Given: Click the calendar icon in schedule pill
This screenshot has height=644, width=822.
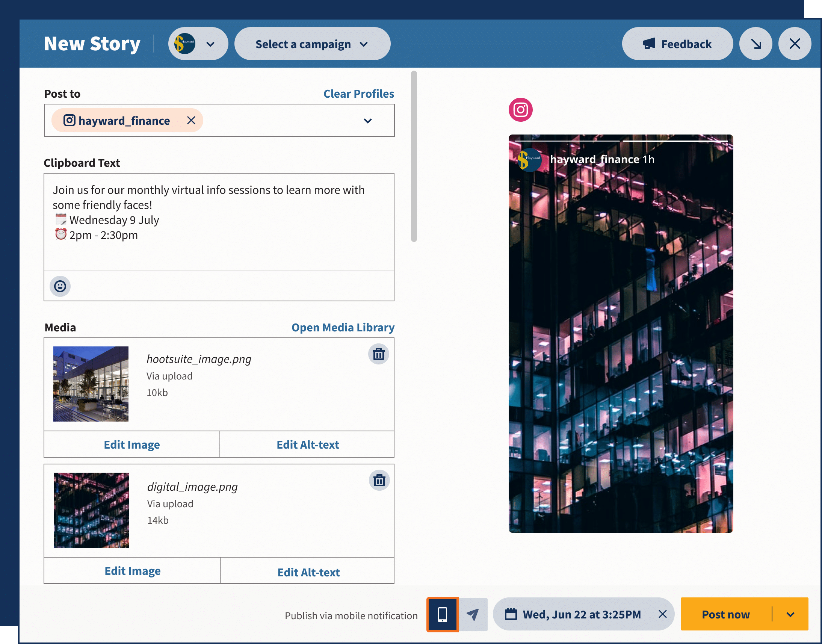Looking at the screenshot, I should [511, 614].
